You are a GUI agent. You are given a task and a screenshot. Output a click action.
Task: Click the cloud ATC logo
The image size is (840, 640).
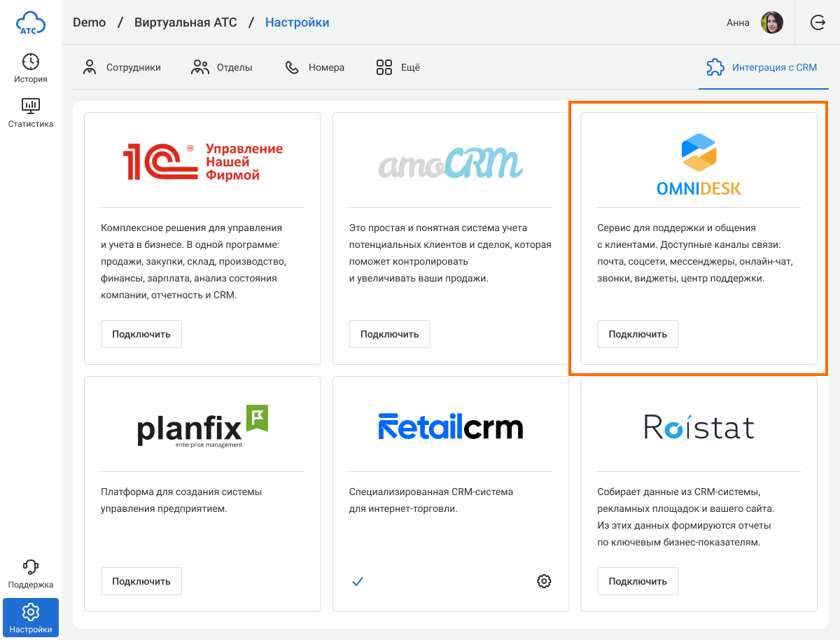[30, 23]
